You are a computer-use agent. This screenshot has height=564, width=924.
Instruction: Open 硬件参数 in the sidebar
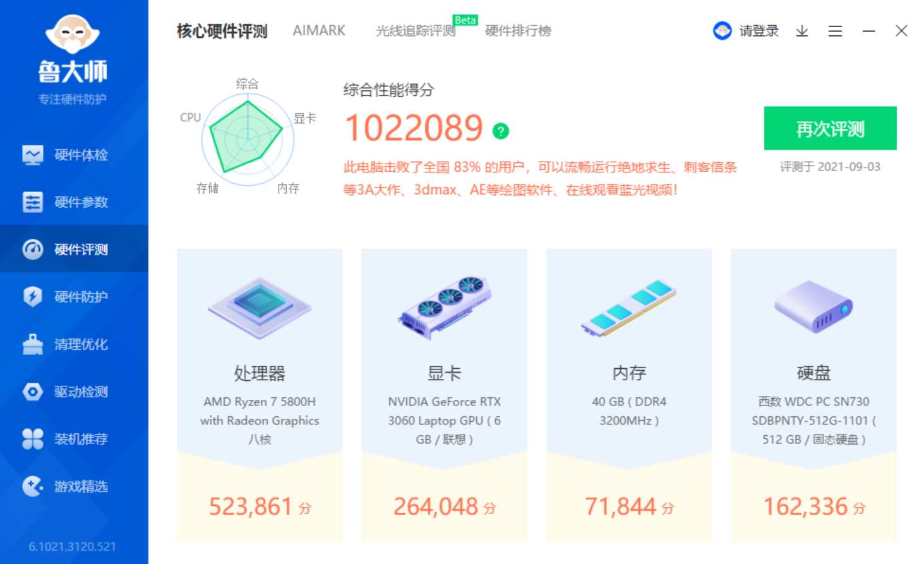tap(74, 202)
